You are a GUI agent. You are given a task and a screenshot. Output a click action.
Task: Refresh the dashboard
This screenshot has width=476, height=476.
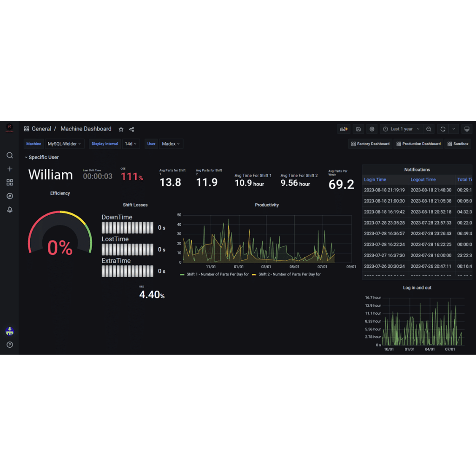[443, 129]
